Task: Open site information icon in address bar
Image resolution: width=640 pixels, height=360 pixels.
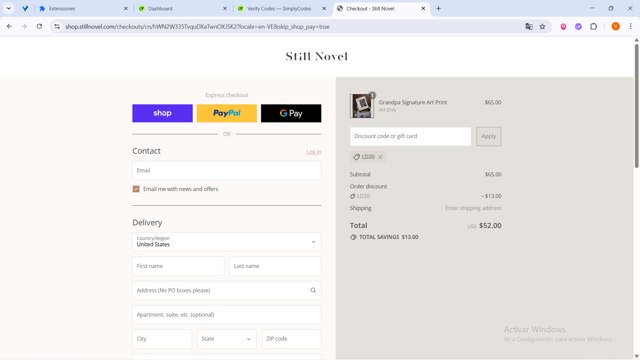Action: click(x=57, y=27)
